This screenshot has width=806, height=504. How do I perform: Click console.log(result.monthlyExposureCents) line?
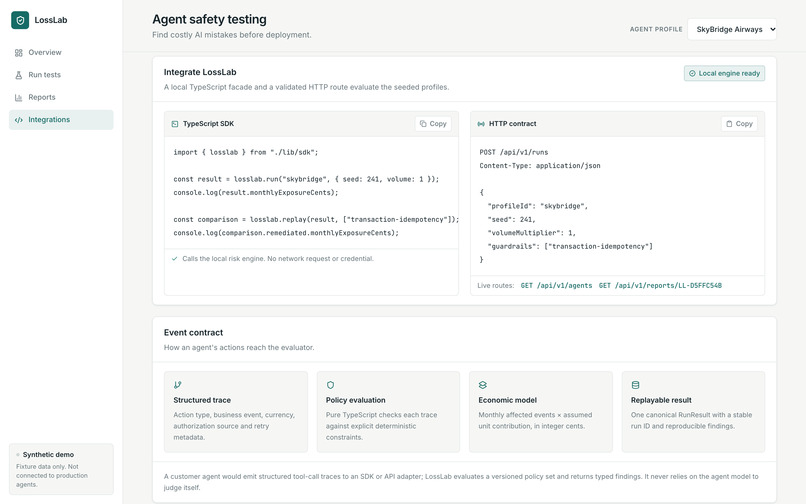point(255,192)
